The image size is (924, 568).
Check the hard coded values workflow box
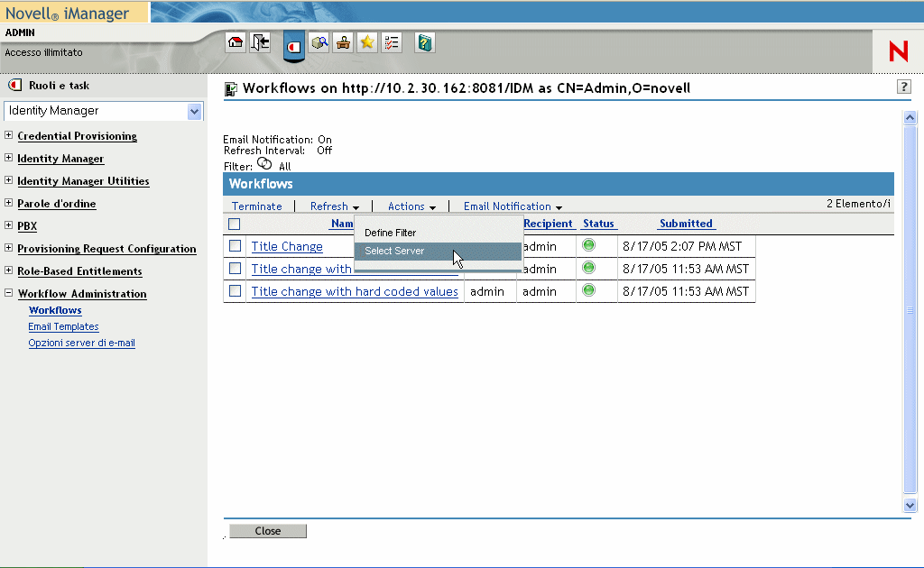point(235,291)
